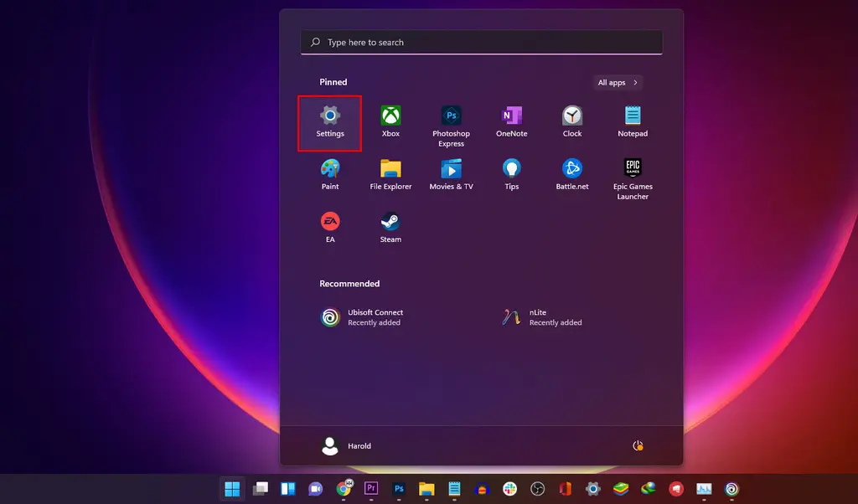
Task: Click the Type here to search box
Action: (482, 42)
